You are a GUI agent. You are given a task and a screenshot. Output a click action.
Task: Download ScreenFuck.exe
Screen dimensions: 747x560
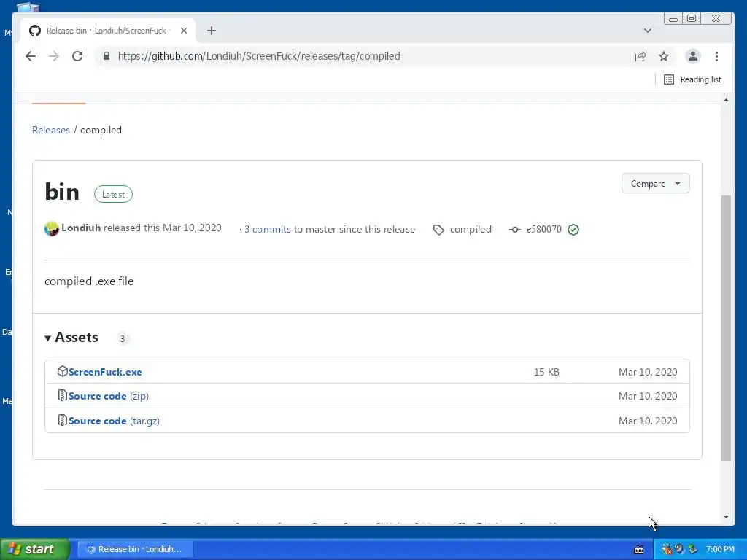pos(105,372)
